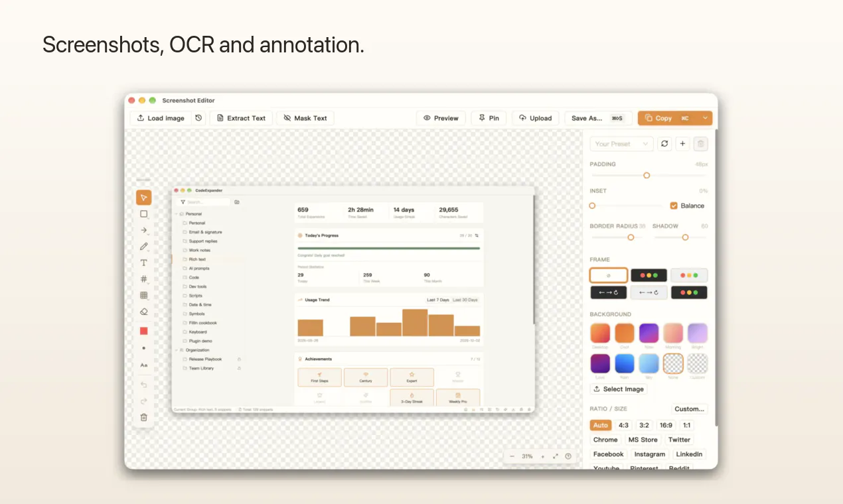Add a new preset with plus icon

[x=682, y=143]
